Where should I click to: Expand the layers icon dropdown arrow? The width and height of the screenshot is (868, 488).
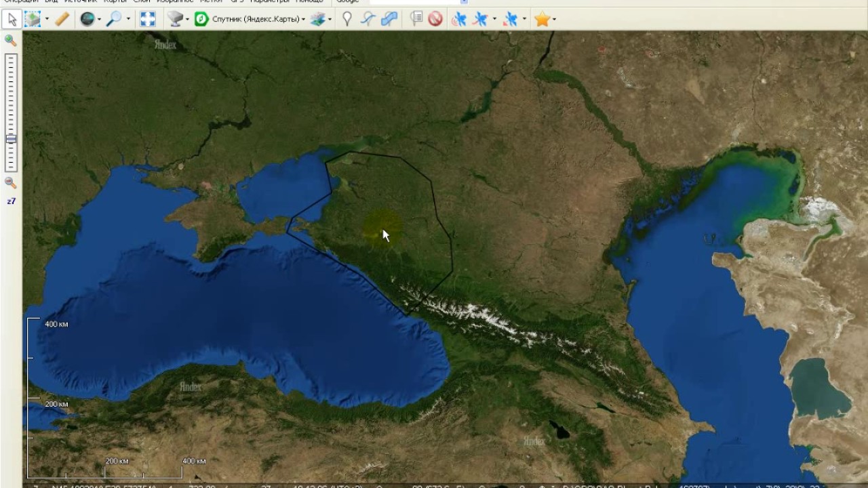(x=330, y=19)
